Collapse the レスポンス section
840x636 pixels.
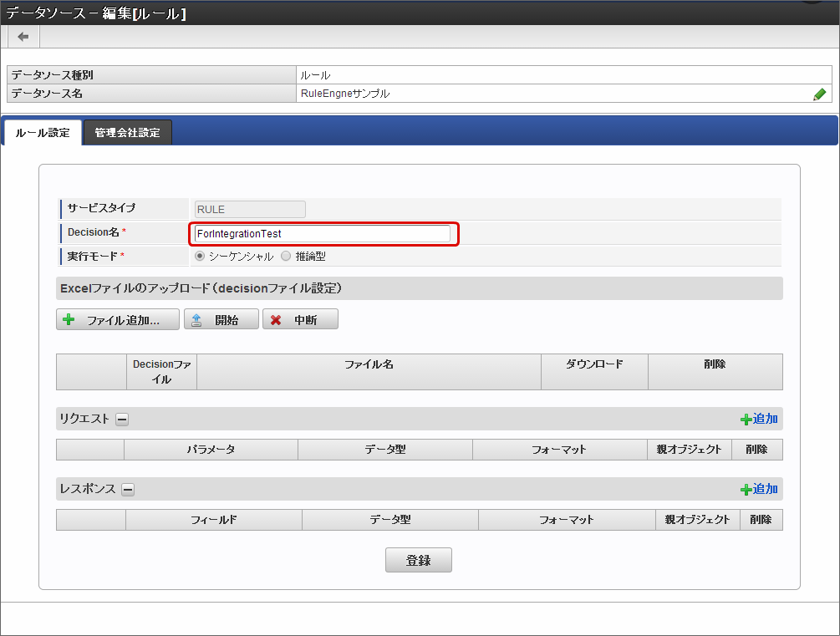tap(128, 490)
